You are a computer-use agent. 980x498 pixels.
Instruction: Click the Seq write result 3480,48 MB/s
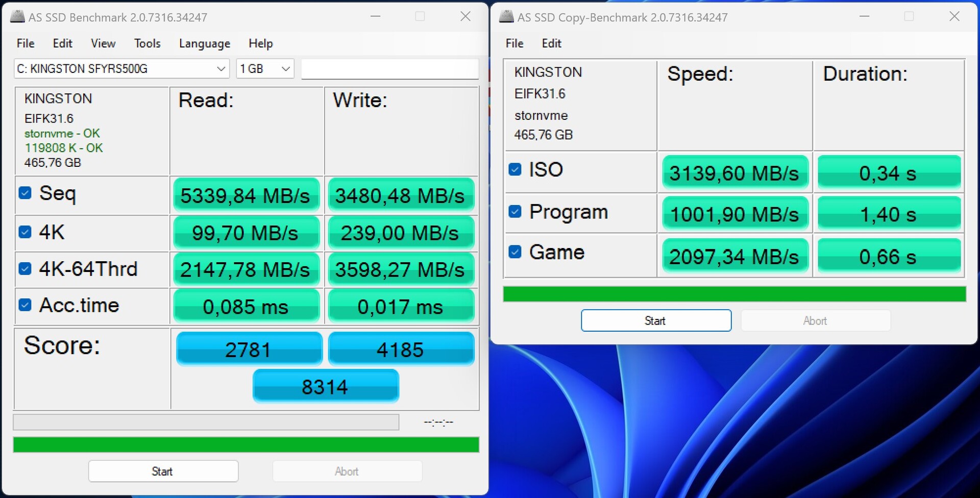tap(401, 195)
